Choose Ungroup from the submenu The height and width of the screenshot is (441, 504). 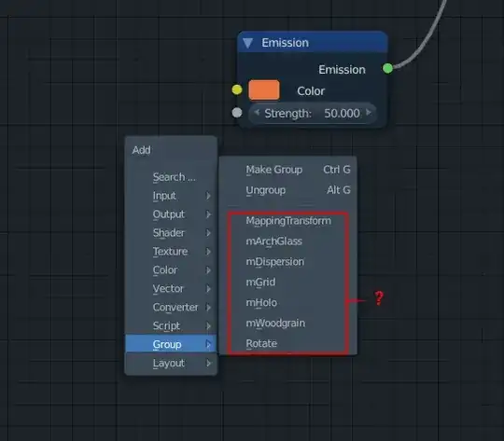(x=288, y=190)
